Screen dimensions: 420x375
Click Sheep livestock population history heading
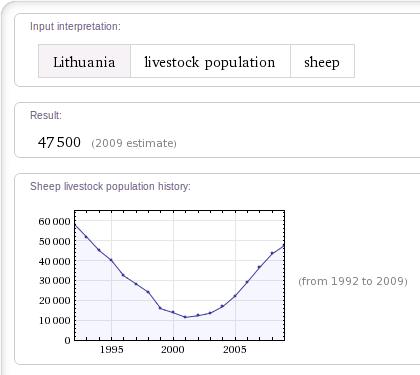pos(110,186)
